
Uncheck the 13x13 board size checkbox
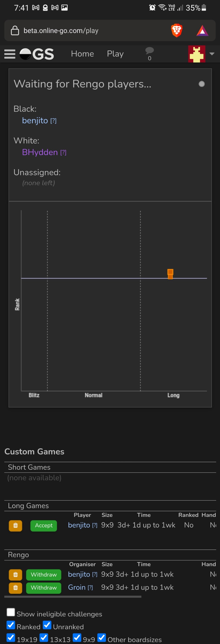pos(44,637)
